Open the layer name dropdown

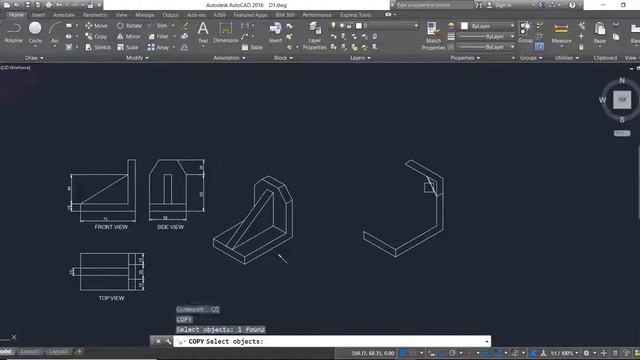click(416, 26)
